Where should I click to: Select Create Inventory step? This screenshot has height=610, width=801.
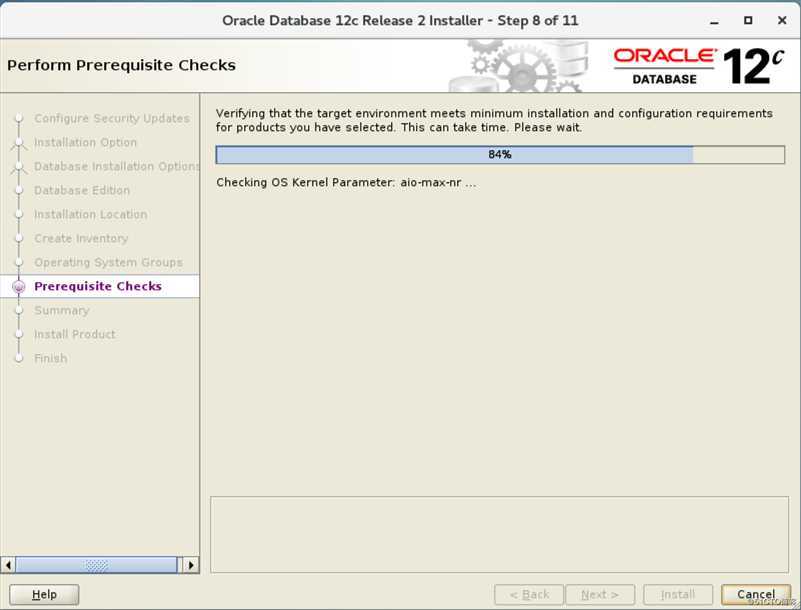tap(81, 239)
